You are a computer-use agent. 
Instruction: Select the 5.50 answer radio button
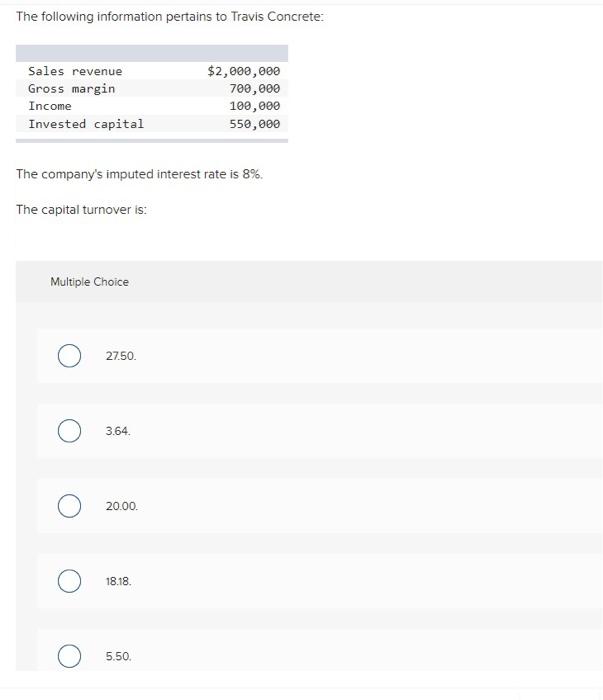tap(69, 656)
